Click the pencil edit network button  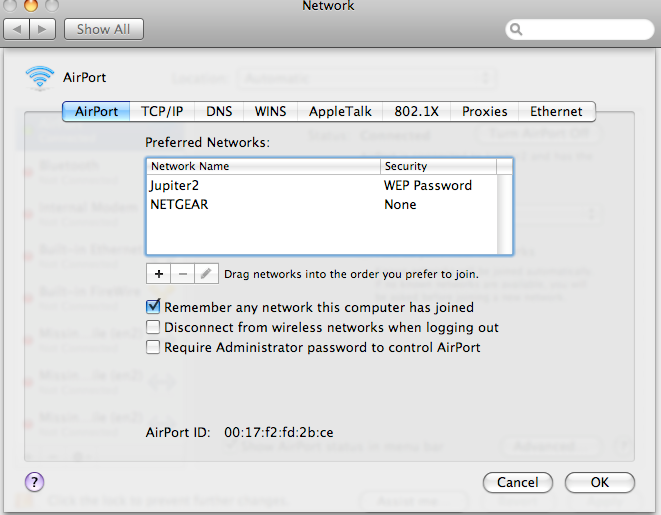[206, 273]
